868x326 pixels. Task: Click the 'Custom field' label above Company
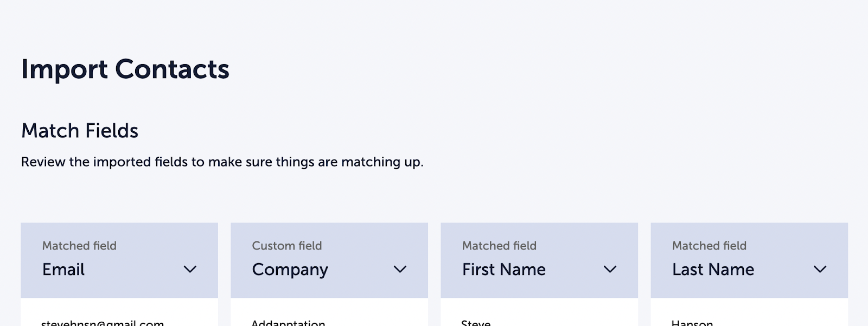[x=287, y=246]
